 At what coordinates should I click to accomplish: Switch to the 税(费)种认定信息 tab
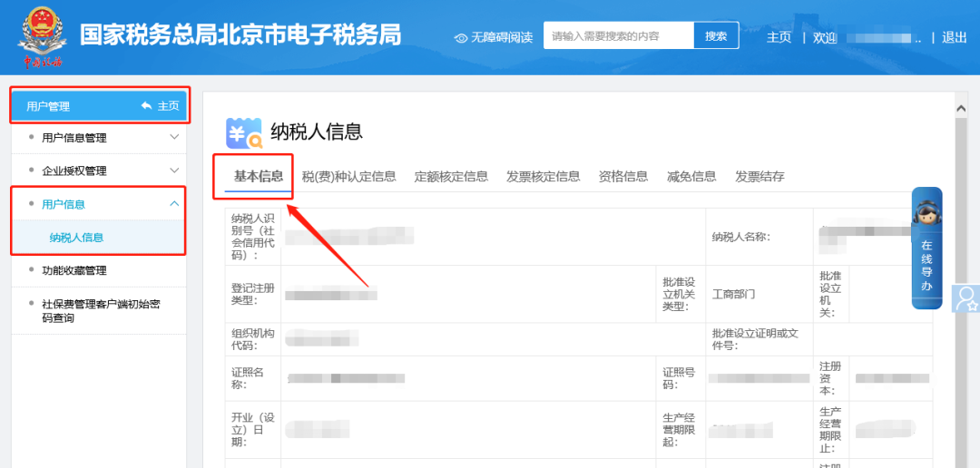(x=348, y=177)
